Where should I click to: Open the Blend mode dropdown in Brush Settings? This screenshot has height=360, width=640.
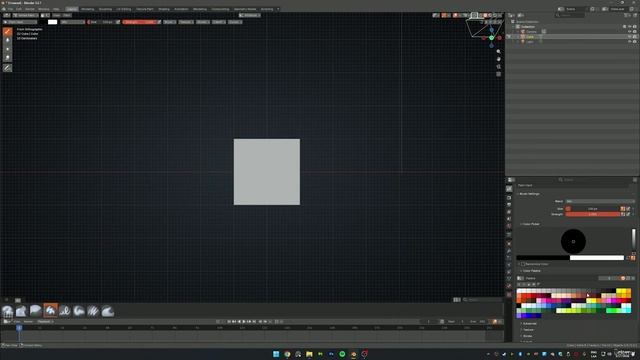coord(600,201)
